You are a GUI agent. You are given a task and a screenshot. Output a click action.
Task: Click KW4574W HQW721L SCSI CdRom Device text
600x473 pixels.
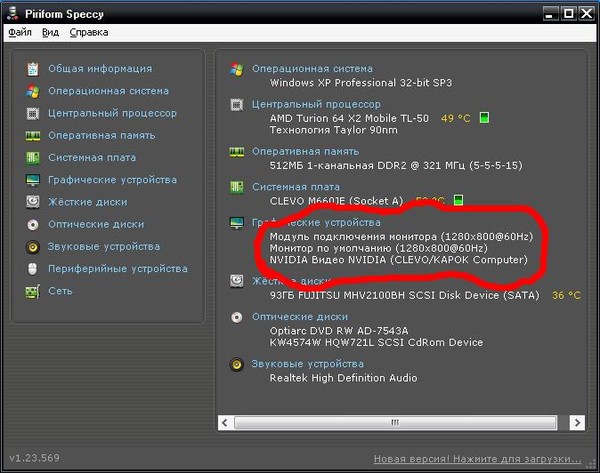376,342
